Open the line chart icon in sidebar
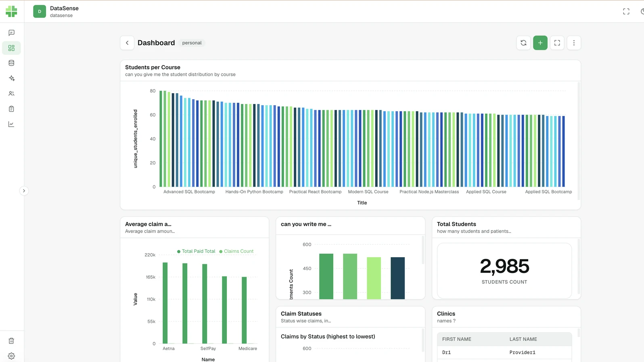Image resolution: width=644 pixels, height=362 pixels. tap(11, 124)
